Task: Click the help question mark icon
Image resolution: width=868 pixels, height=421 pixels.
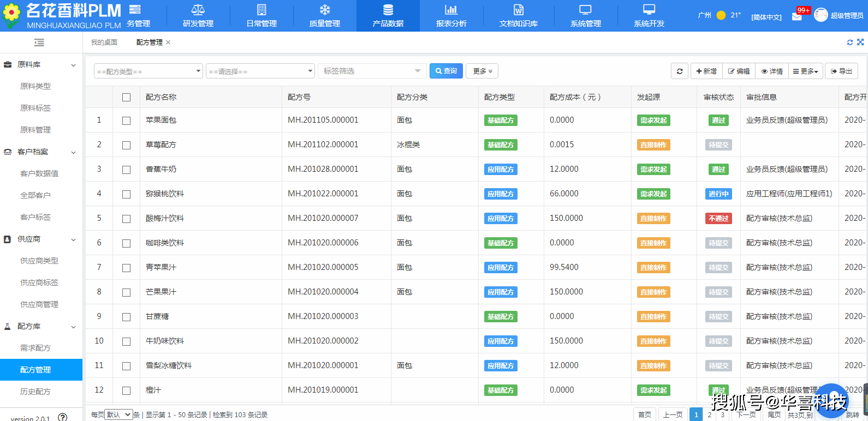Action: coord(63,417)
